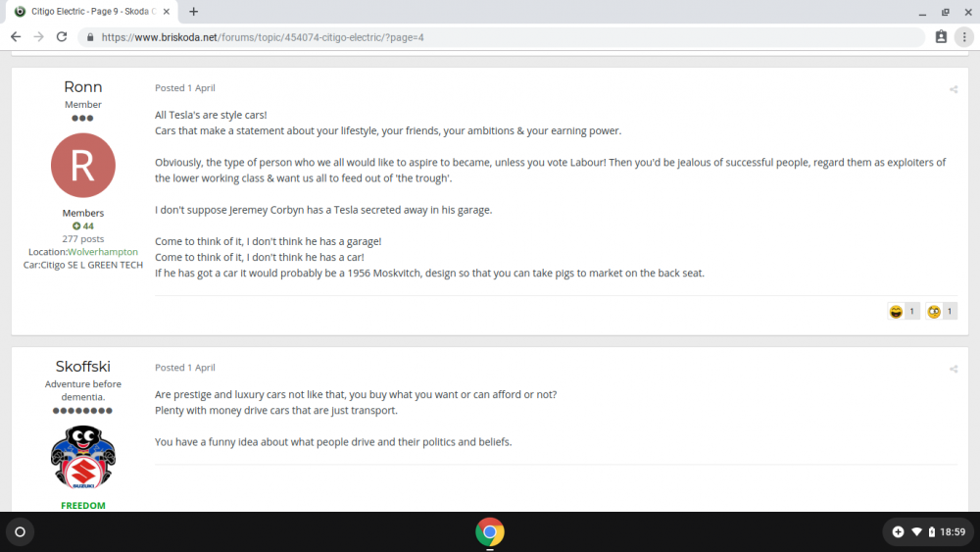
Task: Share Skoffski's post via share icon
Action: tap(954, 369)
